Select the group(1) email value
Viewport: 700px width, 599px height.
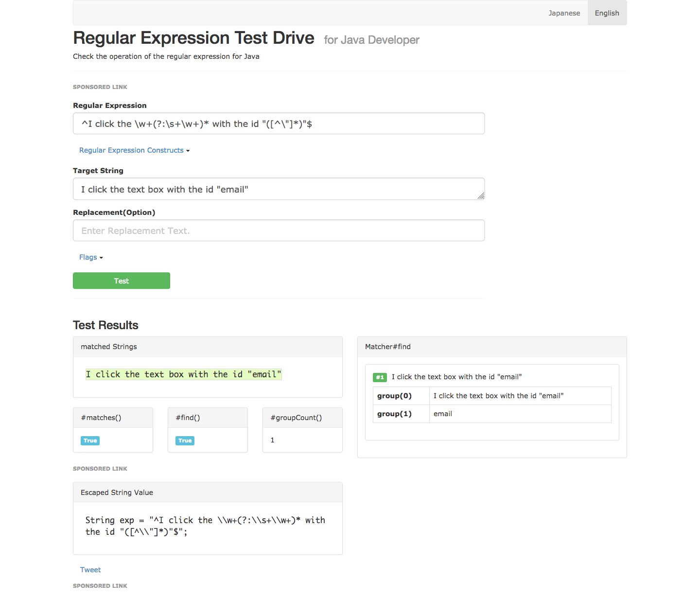[x=443, y=414]
